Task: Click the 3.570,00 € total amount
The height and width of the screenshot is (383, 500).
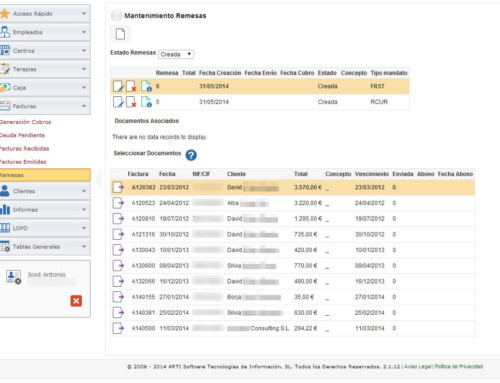Action: click(x=308, y=187)
